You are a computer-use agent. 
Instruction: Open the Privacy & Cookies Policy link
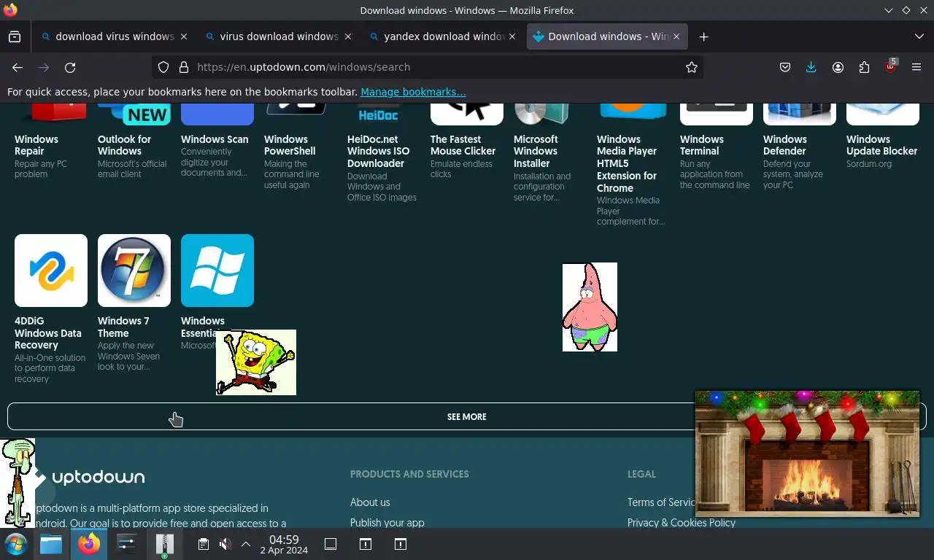coord(682,523)
